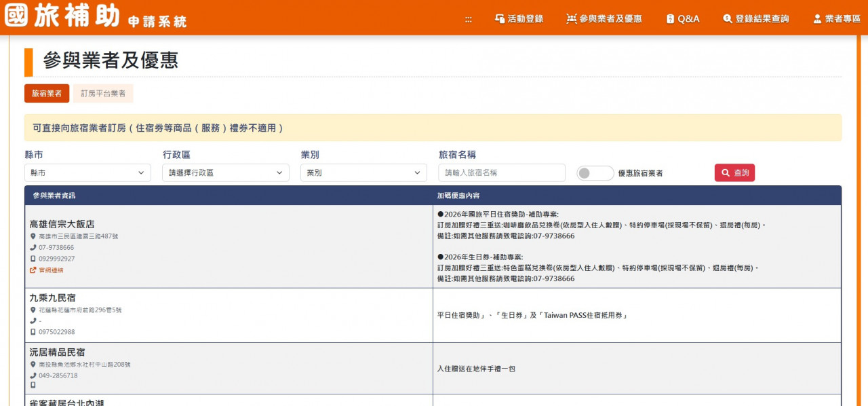
Task: Click the 高雄信宗大飯店 hotel name
Action: pyautogui.click(x=62, y=224)
